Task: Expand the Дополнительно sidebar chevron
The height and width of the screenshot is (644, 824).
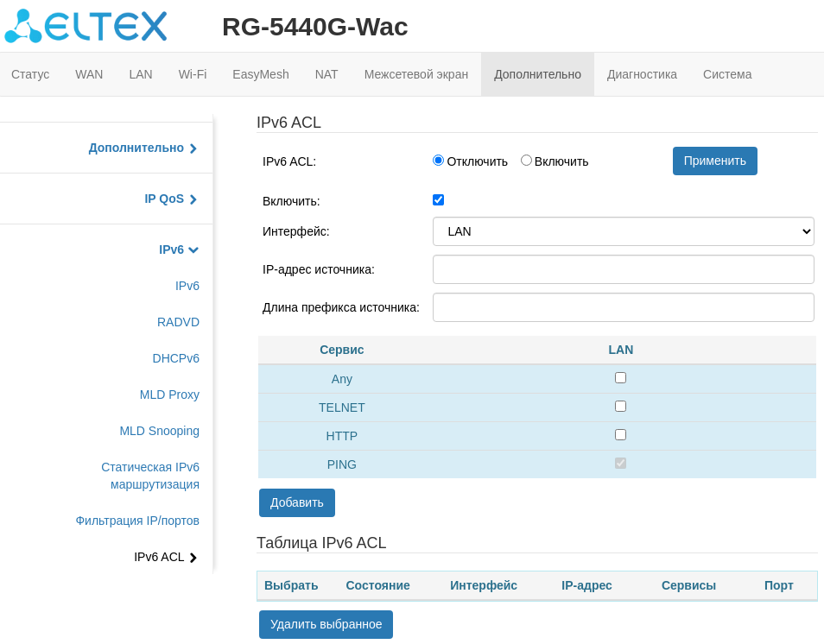Action: coord(193,148)
